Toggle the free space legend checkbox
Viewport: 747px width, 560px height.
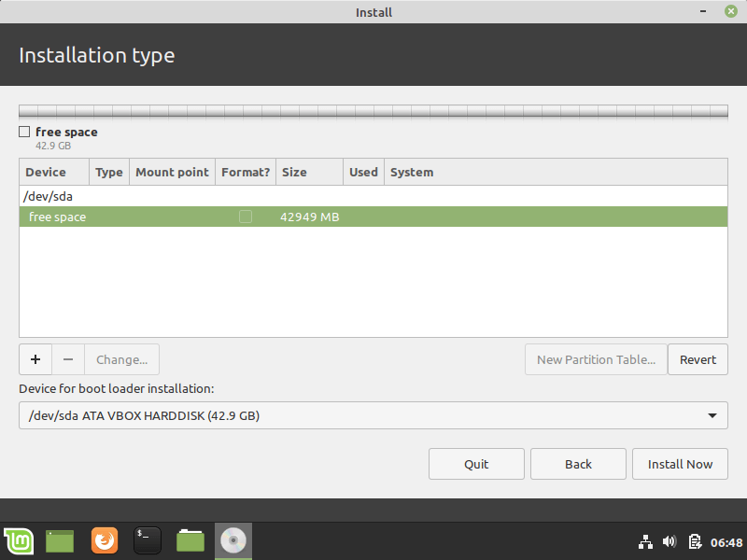point(24,132)
